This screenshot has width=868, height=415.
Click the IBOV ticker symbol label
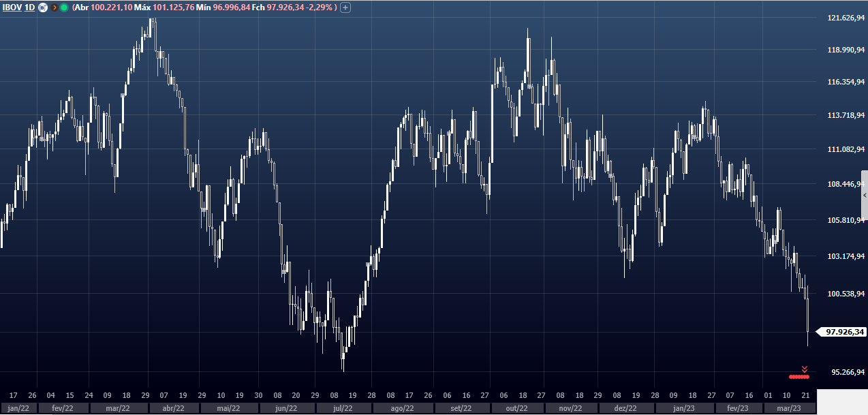12,7
